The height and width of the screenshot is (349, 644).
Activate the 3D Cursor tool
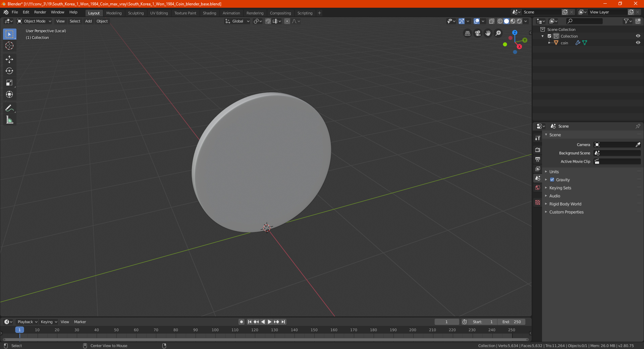9,46
